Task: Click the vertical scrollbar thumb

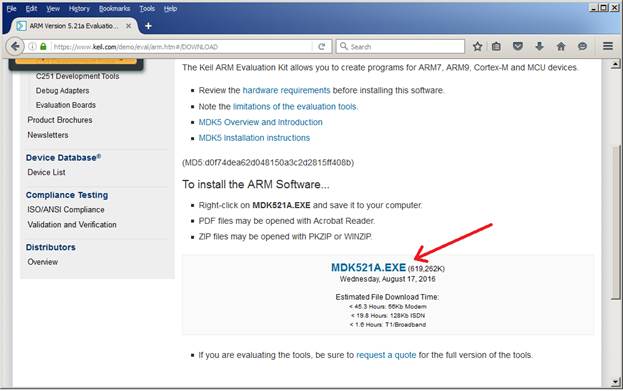Action: (x=615, y=223)
